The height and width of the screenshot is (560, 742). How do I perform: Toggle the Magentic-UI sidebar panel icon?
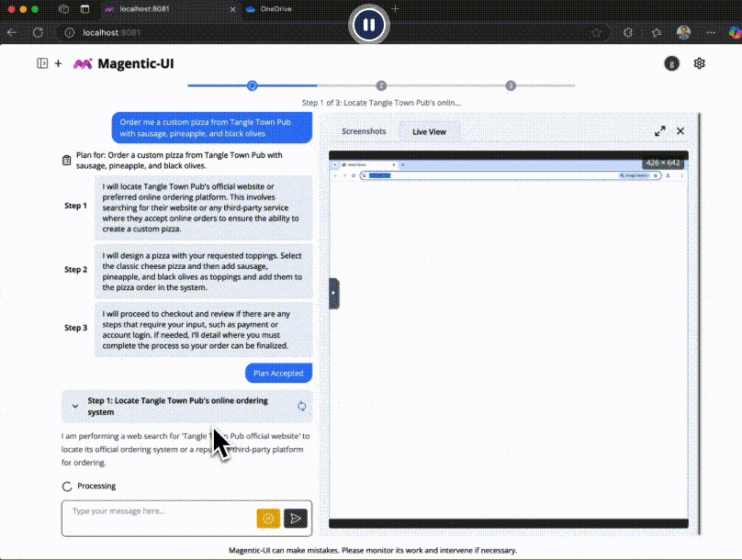[42, 63]
